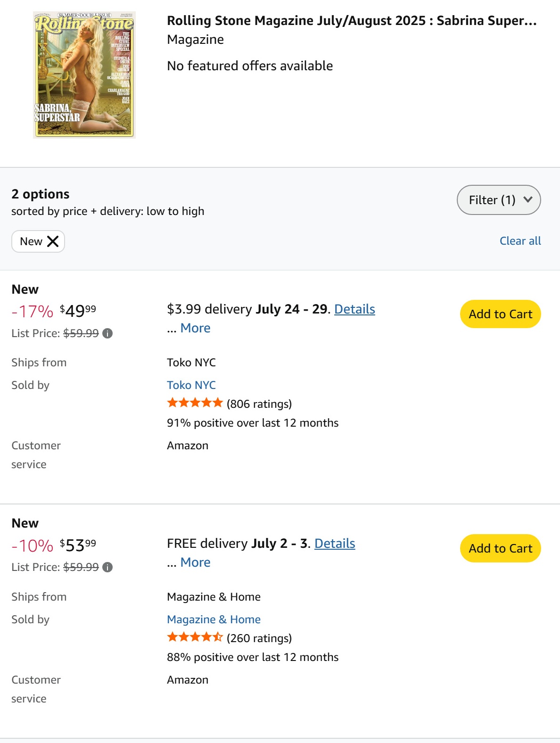Open Details for FREE delivery July 2 - 3
Image resolution: width=560 pixels, height=743 pixels.
335,544
